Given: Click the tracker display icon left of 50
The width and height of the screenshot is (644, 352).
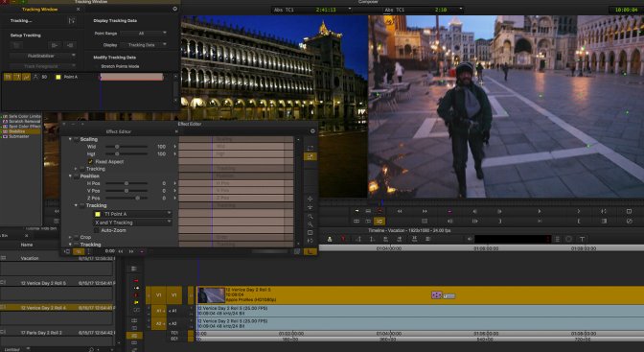Looking at the screenshot, I should (x=35, y=77).
